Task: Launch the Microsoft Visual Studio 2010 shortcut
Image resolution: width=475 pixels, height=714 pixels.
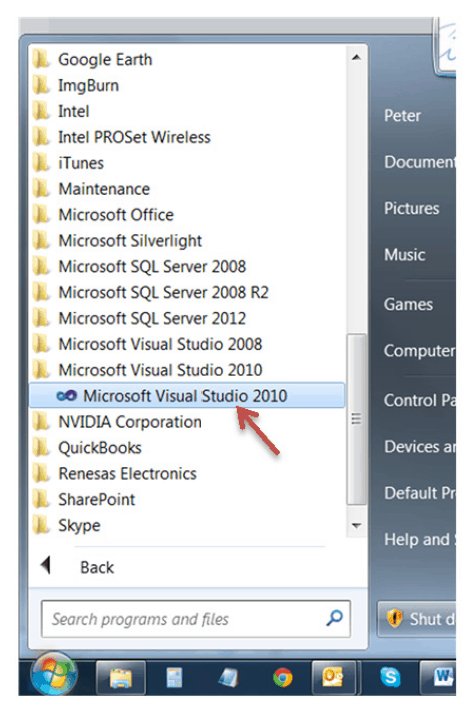Action: [x=187, y=396]
